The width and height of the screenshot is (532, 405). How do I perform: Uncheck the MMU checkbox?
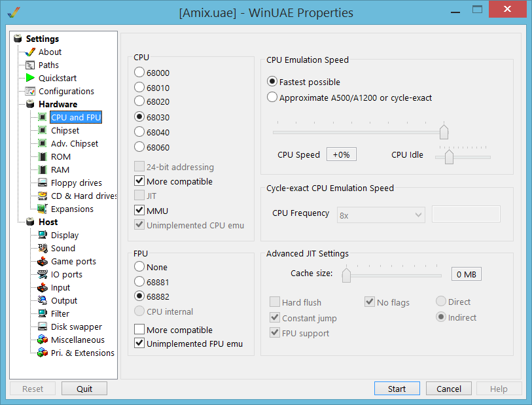coord(139,210)
